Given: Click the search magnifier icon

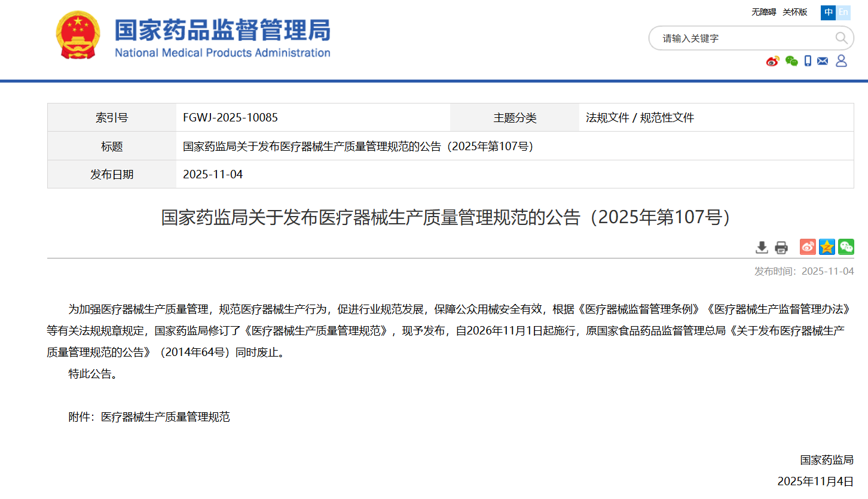Looking at the screenshot, I should (841, 38).
